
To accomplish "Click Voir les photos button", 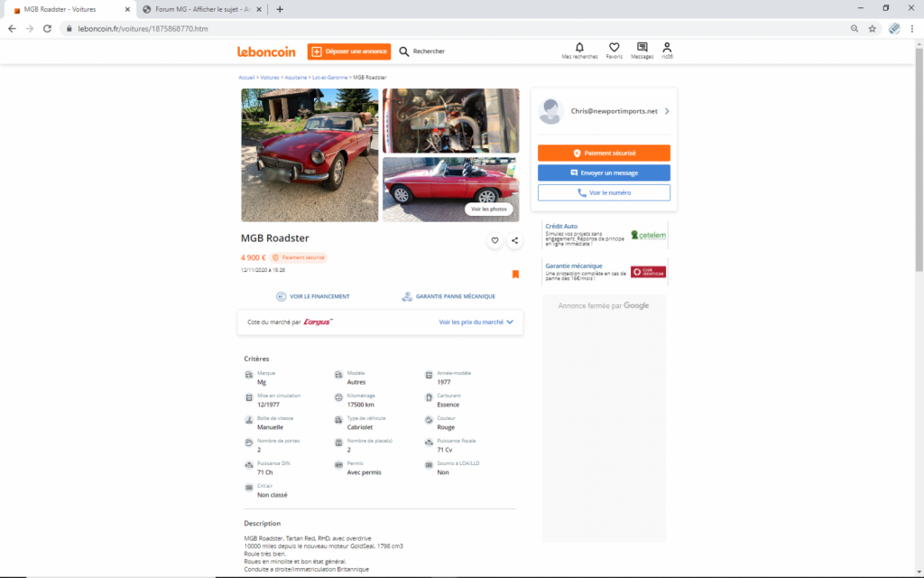I will click(488, 209).
